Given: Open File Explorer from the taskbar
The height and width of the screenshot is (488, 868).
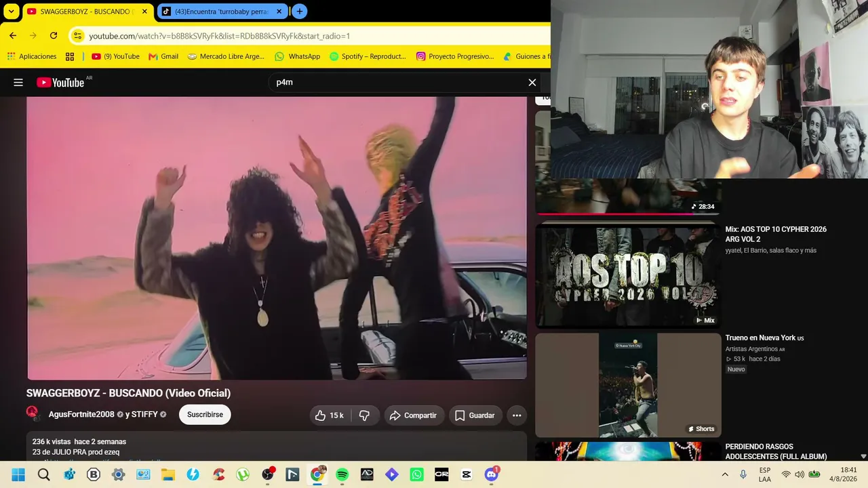Looking at the screenshot, I should pyautogui.click(x=167, y=474).
